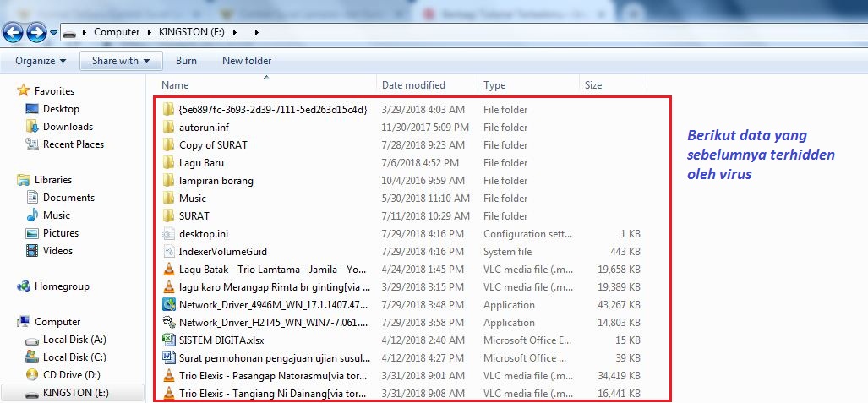
Task: Open Downloads in Favorites sidebar
Action: (68, 127)
